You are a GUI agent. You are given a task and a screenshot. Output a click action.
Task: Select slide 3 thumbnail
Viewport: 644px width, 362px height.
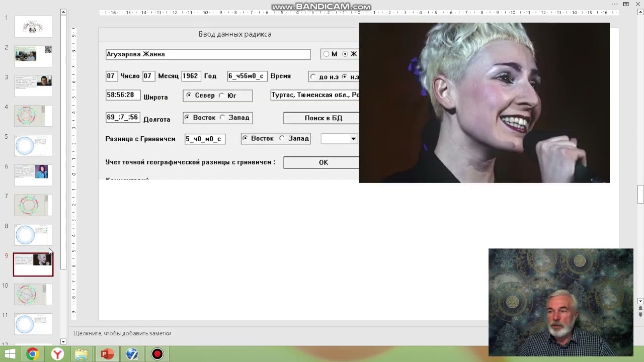[x=33, y=85]
